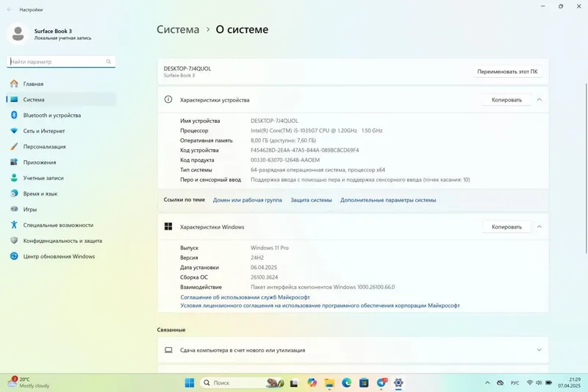Click Система in the breadcrumb
This screenshot has height=392, width=588.
pos(178,29)
